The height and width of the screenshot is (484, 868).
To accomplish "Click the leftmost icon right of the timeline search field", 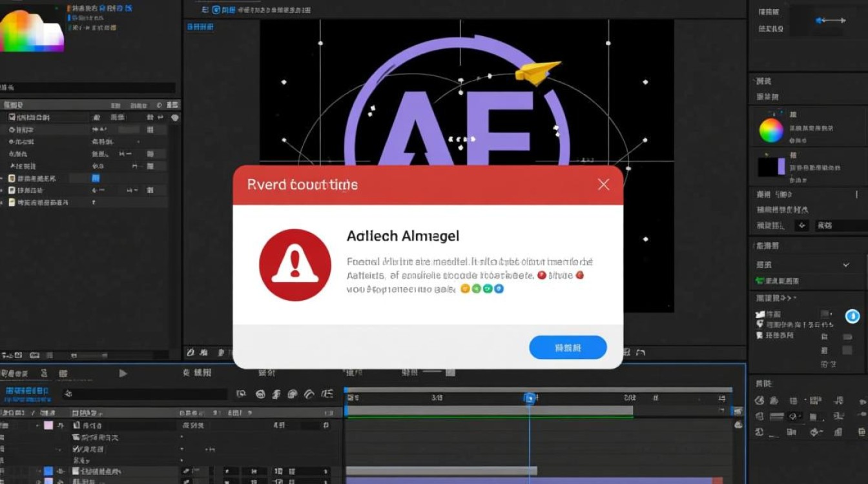I will (x=241, y=394).
